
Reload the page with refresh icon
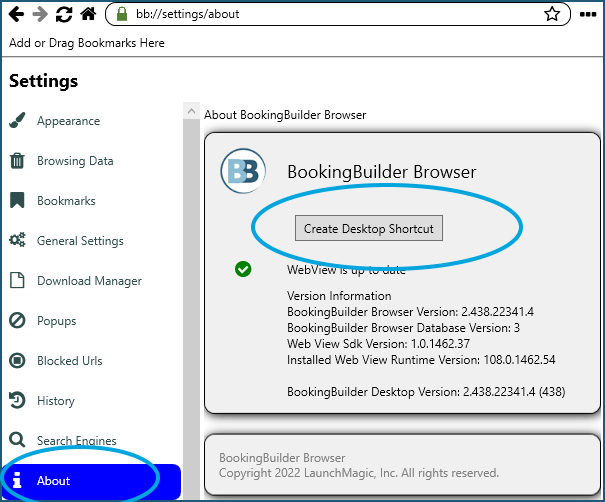coord(64,15)
